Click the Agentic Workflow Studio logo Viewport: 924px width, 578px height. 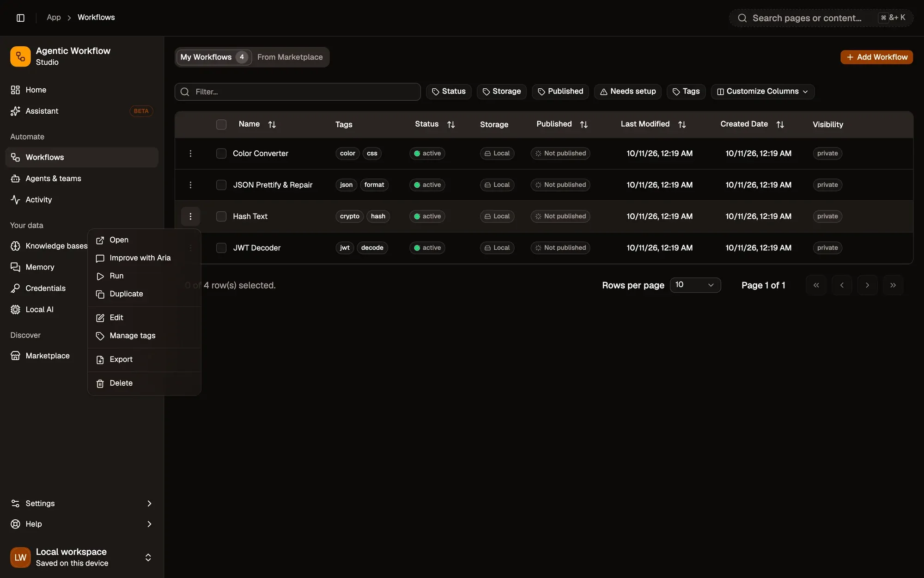click(20, 56)
